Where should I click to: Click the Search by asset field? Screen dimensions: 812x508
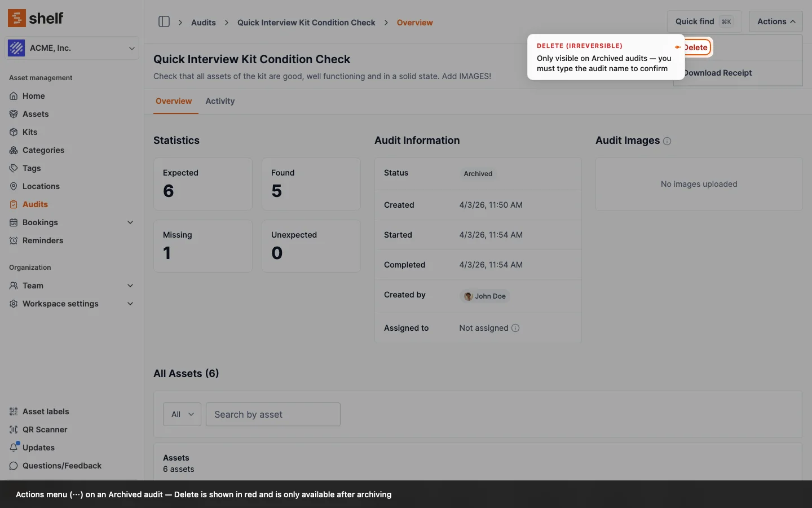273,414
